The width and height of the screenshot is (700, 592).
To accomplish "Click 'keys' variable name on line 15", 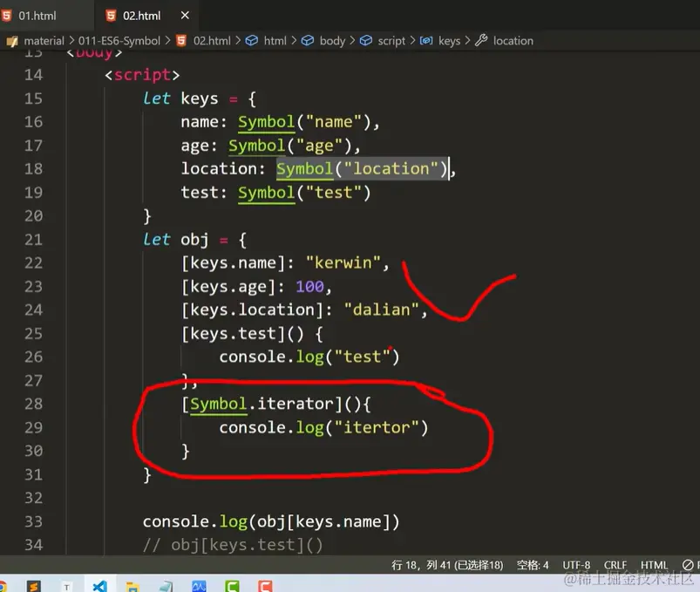I will 199,99.
